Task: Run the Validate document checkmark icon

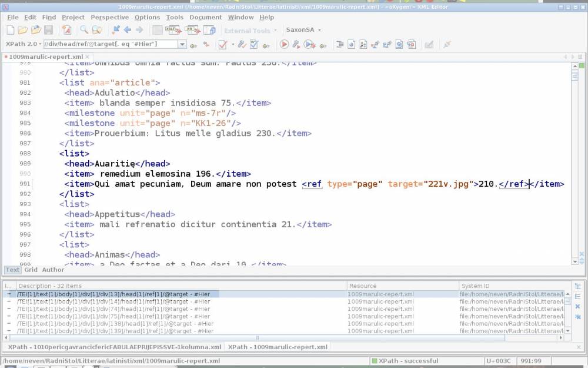Action: 223,44
